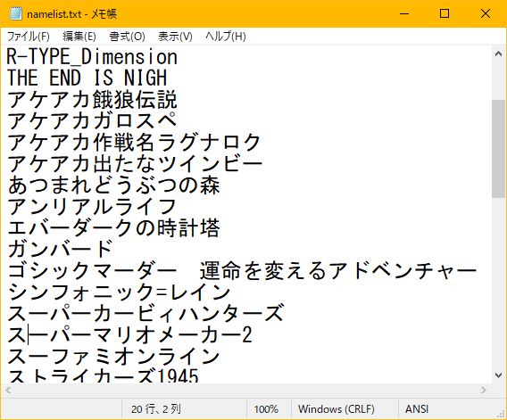The image size is (507, 420).
Task: Click the horizontal scrollbar left arrow
Action: coord(8,391)
